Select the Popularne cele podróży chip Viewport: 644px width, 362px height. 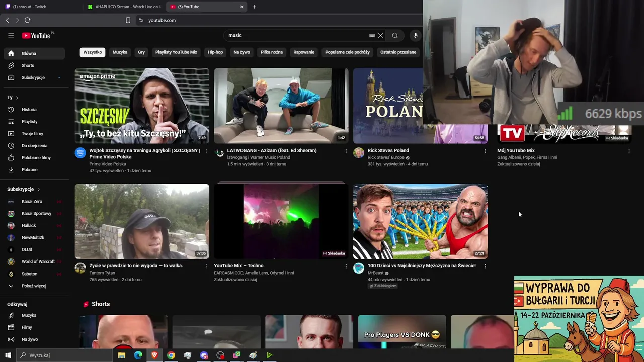(x=347, y=52)
